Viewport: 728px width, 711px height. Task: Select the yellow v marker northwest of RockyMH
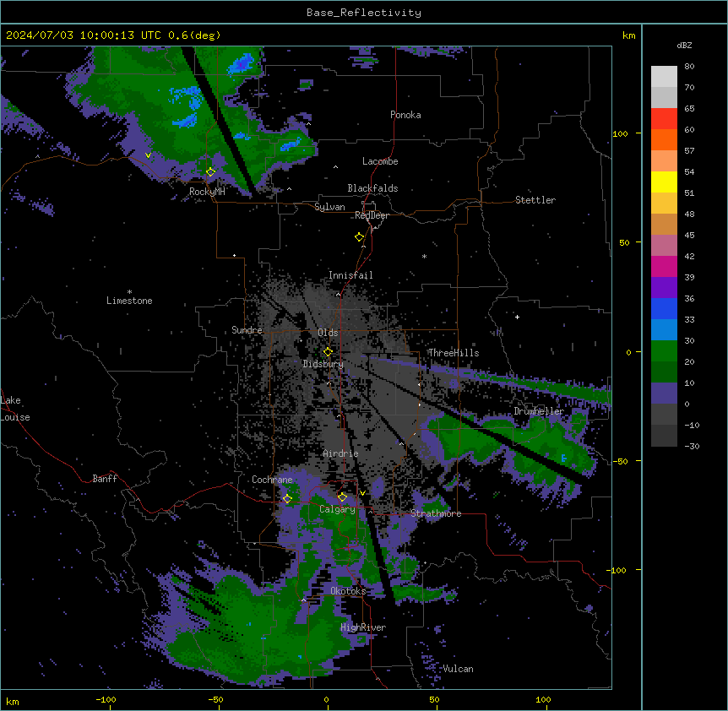pyautogui.click(x=148, y=155)
